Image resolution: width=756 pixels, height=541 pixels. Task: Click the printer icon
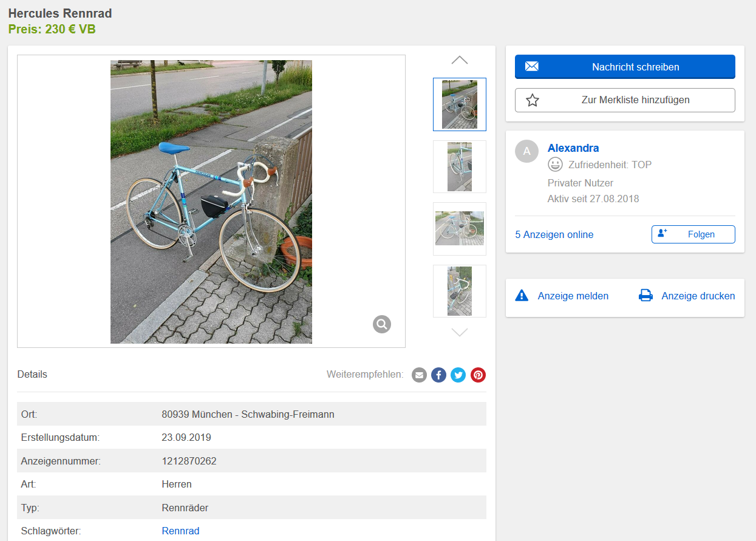tap(645, 296)
